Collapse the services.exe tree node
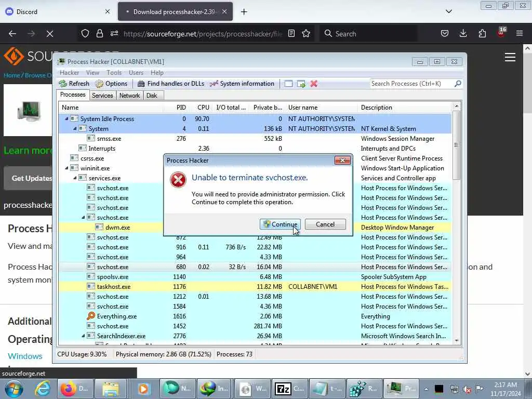532x399 pixels. pos(75,178)
